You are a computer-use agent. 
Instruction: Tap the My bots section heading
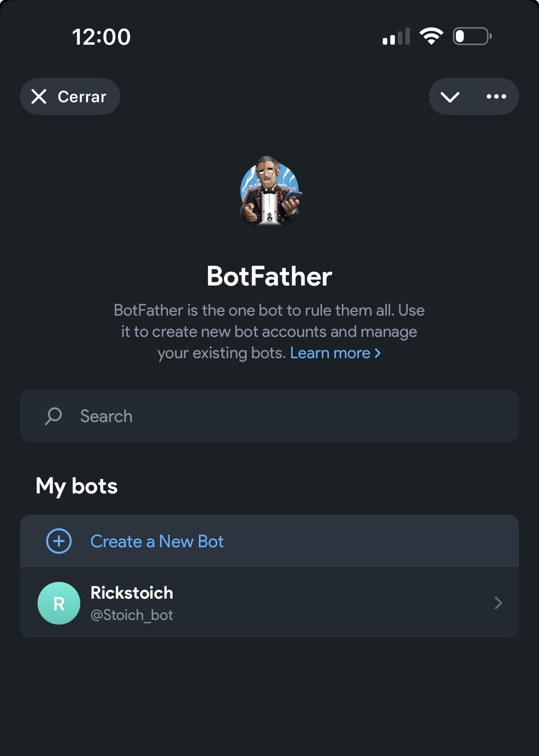77,486
